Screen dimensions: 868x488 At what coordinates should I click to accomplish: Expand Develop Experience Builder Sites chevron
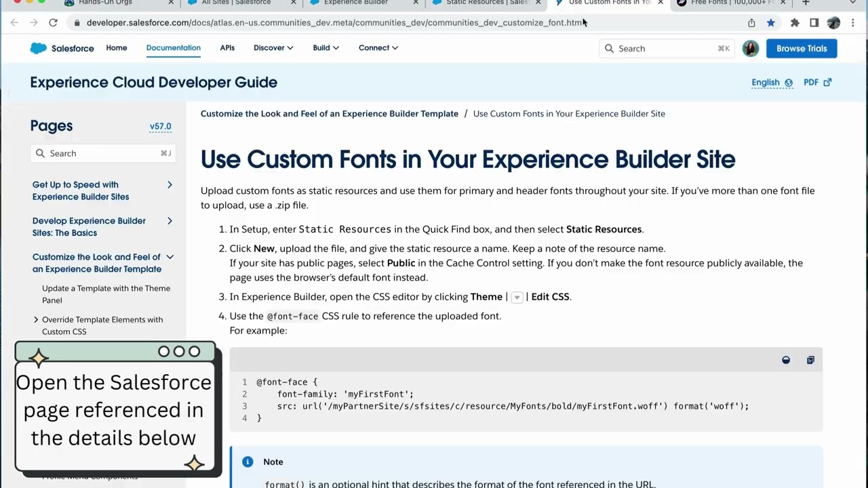pos(170,221)
